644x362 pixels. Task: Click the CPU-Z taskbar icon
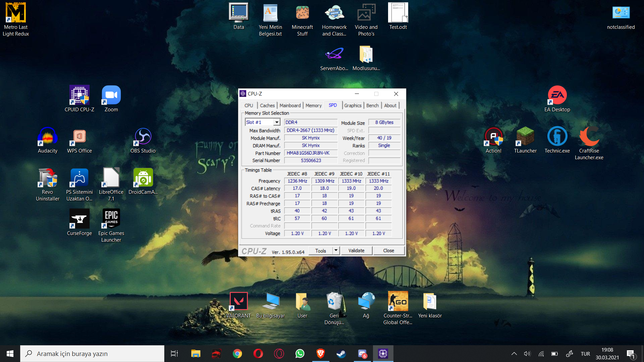383,354
